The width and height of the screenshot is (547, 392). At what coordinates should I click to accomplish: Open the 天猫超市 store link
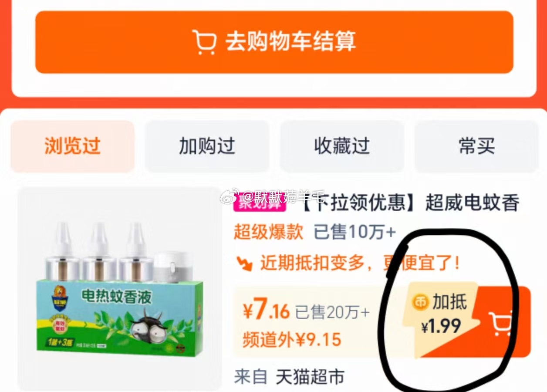[310, 377]
